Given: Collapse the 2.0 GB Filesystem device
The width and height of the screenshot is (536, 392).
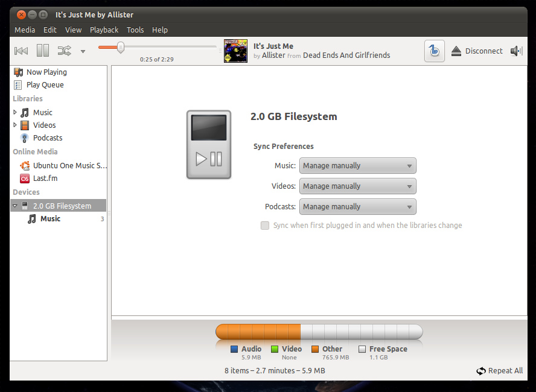Looking at the screenshot, I should [15, 206].
